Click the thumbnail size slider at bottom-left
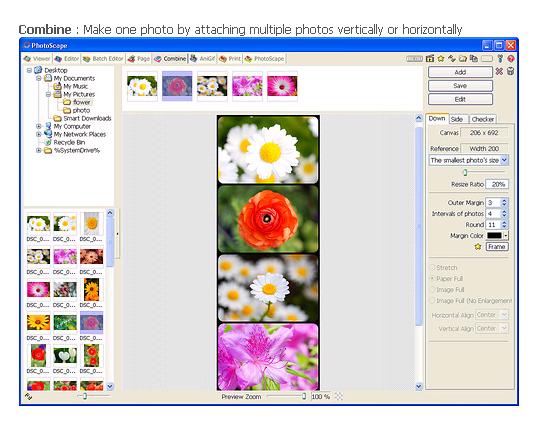Viewport: 549px width, 446px height. (85, 396)
